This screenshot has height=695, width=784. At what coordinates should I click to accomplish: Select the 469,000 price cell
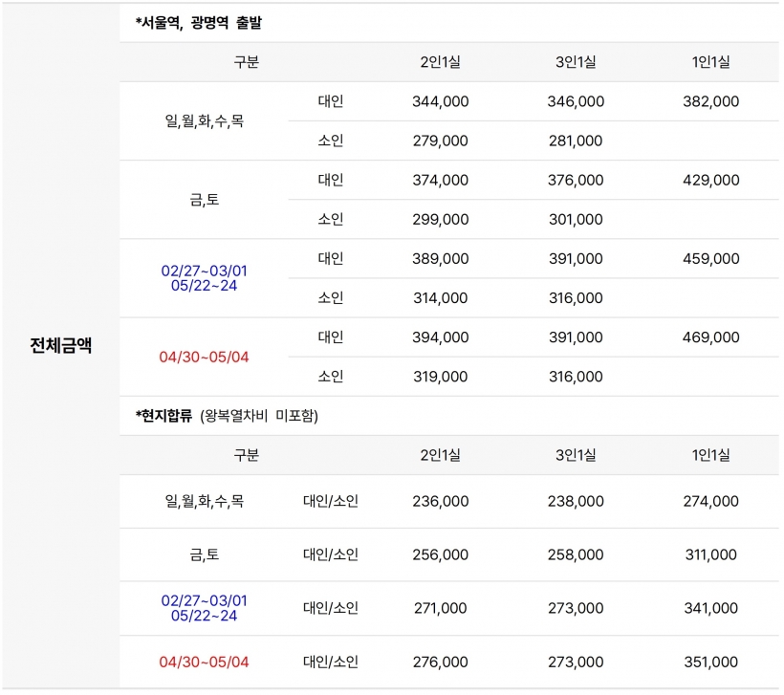pyautogui.click(x=711, y=337)
